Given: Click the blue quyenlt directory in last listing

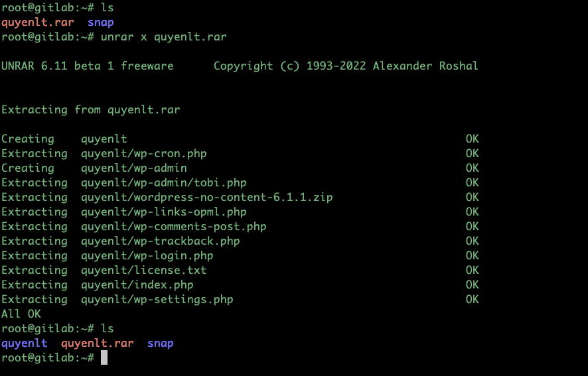Looking at the screenshot, I should point(25,344).
